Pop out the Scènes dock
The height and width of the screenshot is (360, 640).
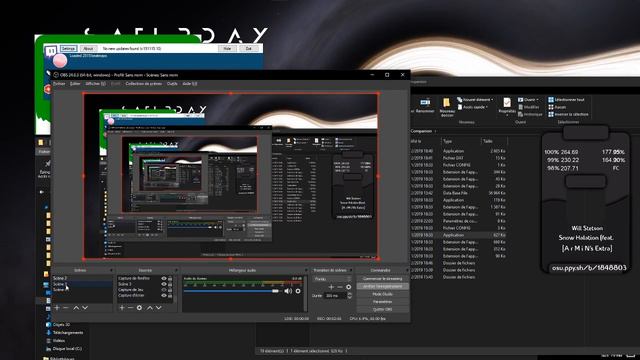click(x=111, y=270)
